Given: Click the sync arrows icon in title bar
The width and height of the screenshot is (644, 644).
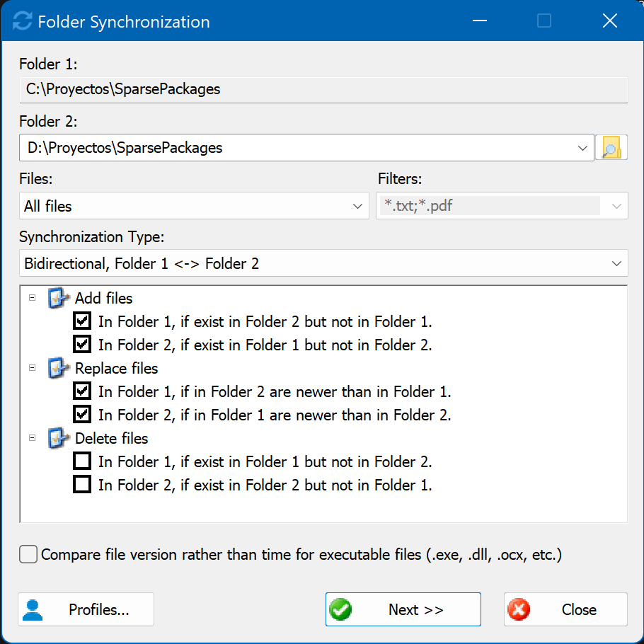Looking at the screenshot, I should pos(22,21).
